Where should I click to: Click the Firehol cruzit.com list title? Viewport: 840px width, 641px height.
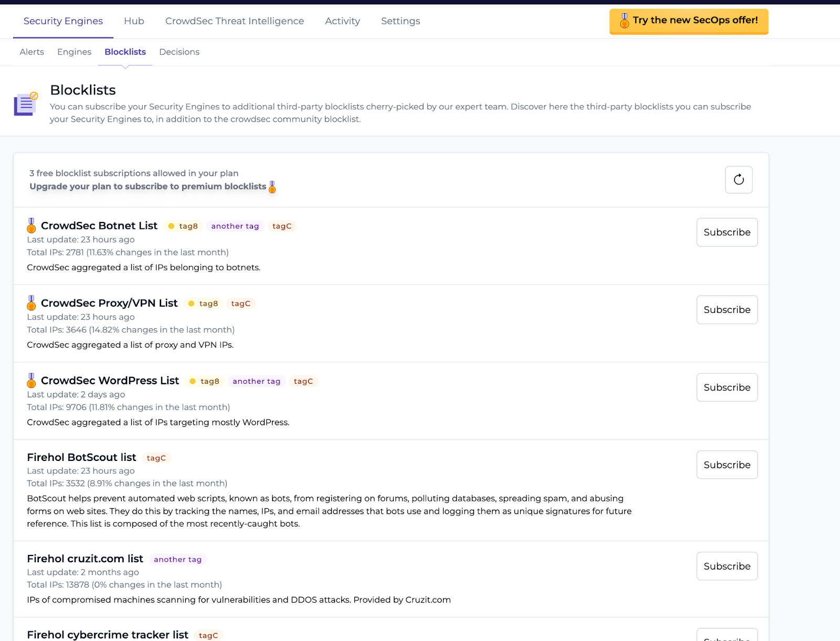tap(85, 559)
